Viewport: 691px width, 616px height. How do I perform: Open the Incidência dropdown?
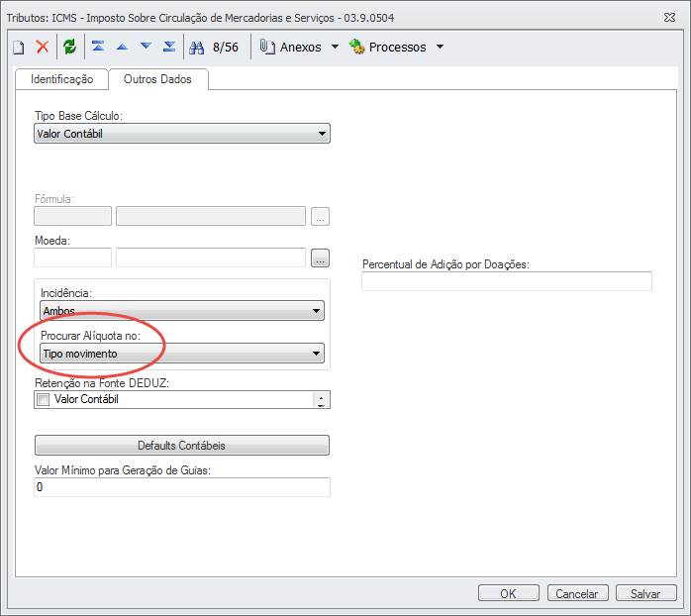182,310
